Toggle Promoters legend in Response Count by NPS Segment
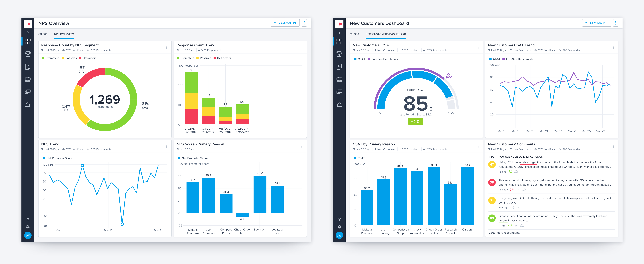 pos(51,58)
